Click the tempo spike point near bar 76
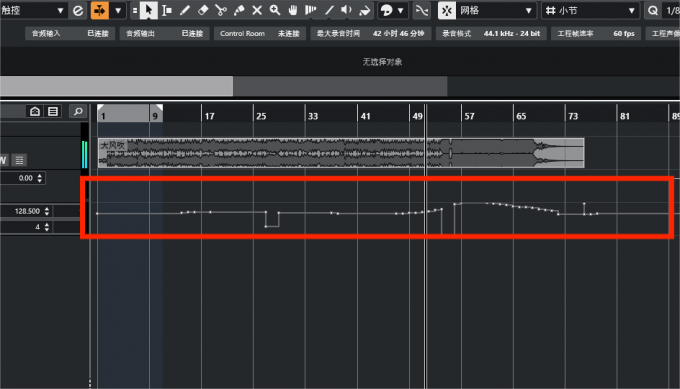The height and width of the screenshot is (389, 680). (x=584, y=203)
